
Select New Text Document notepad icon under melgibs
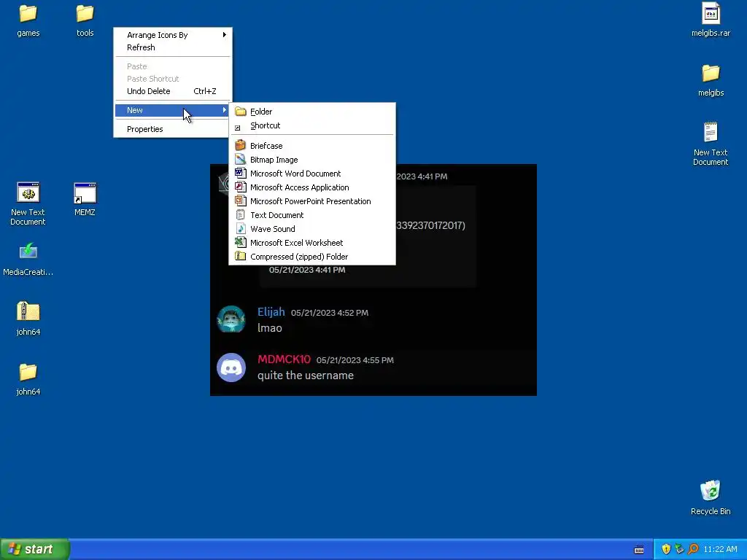[711, 133]
